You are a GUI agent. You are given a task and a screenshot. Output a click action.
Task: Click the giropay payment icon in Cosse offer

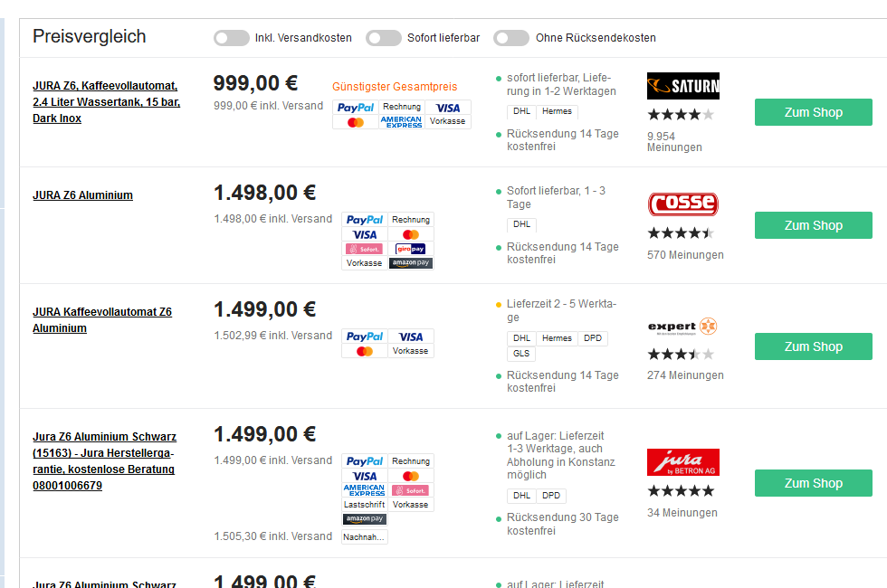coord(411,249)
